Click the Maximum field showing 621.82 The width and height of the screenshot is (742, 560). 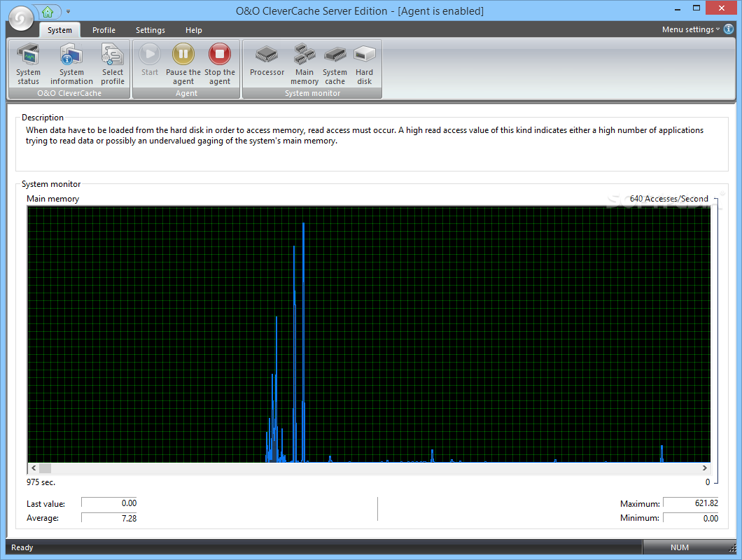point(691,503)
